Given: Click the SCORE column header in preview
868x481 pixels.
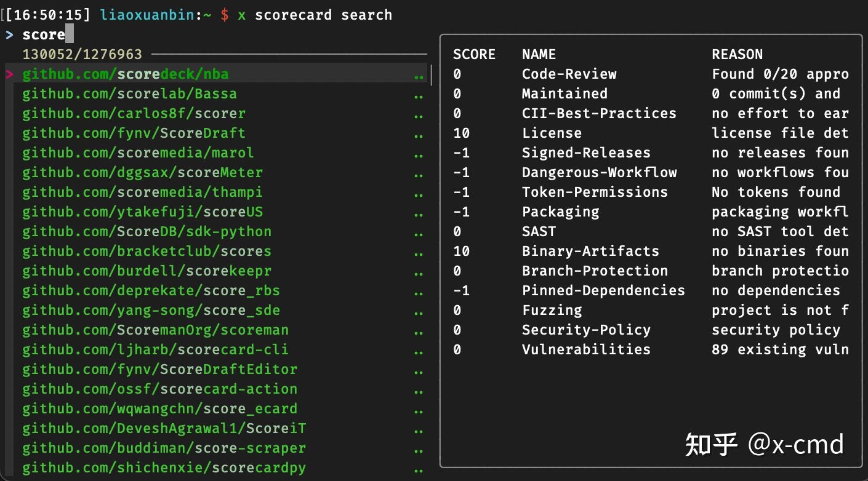Looking at the screenshot, I should 474,54.
